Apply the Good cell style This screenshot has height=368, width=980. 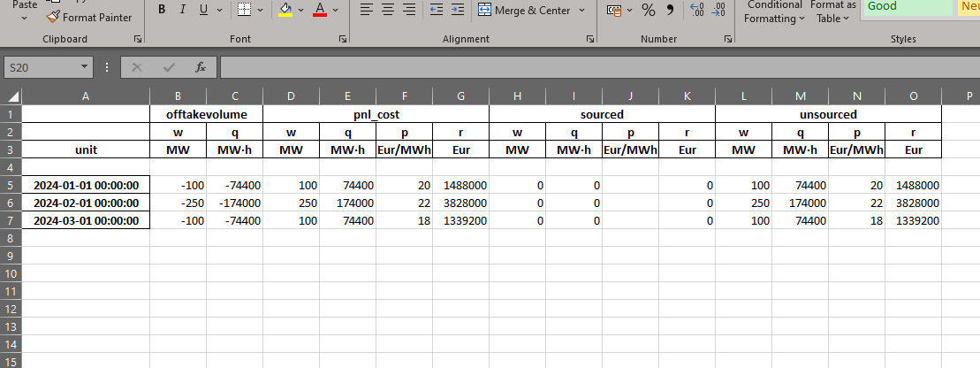point(907,6)
